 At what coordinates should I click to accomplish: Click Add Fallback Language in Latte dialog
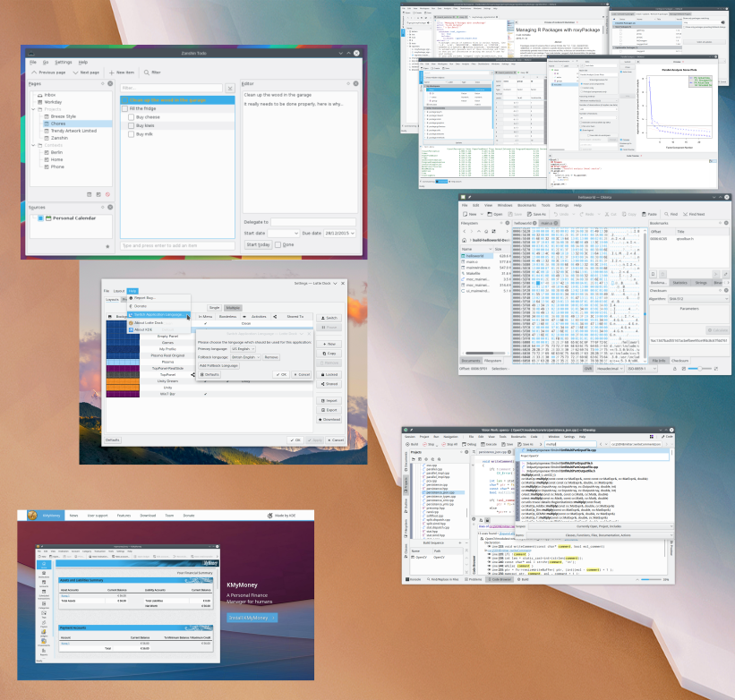218,365
